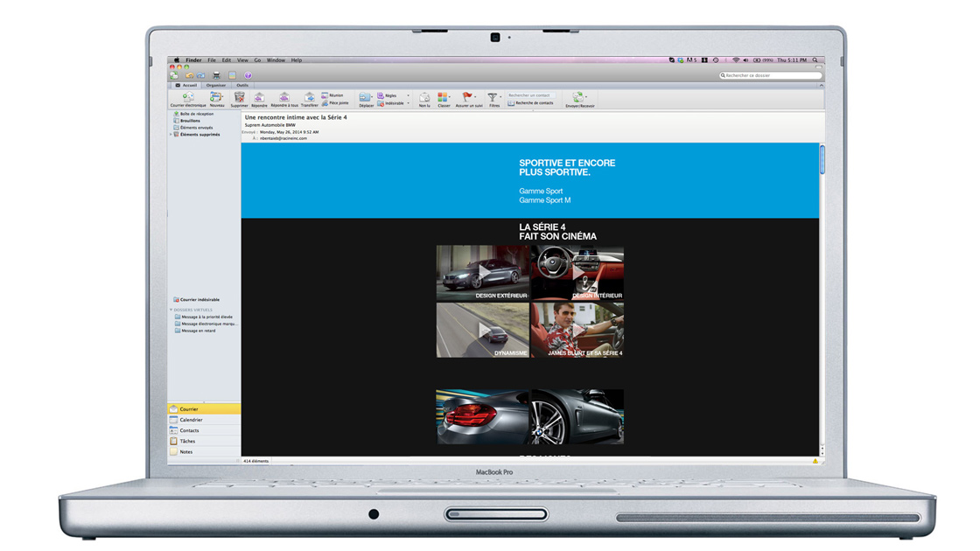Image resolution: width=980 pixels, height=551 pixels.
Task: Expand the Éléments supprimés folder triangle
Action: click(171, 135)
